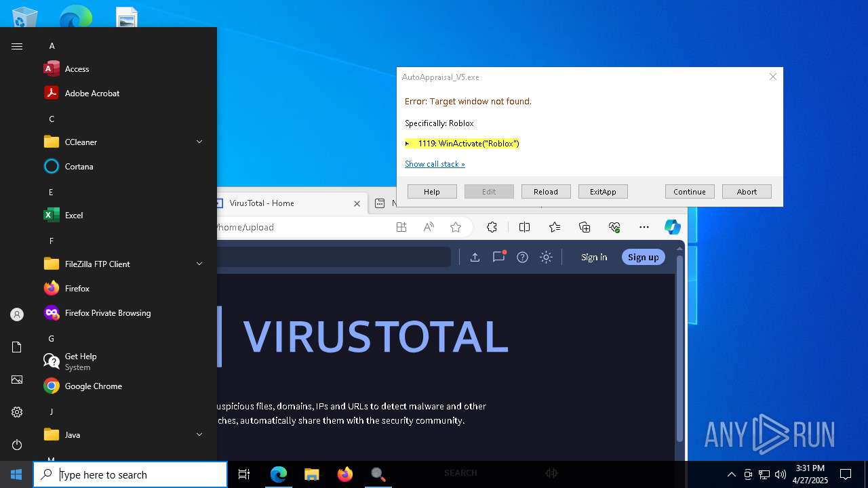This screenshot has height=488, width=868.
Task: Close the VirusTotal - Home tab
Action: click(357, 203)
